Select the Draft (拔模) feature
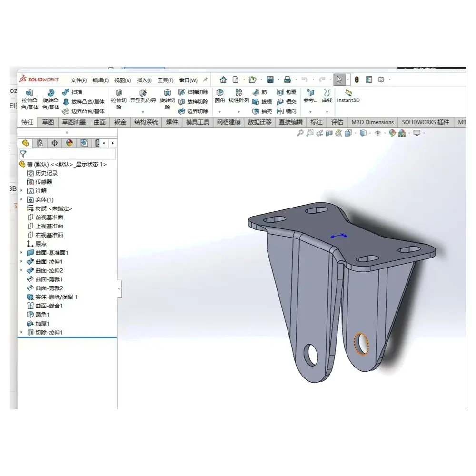 tap(262, 102)
